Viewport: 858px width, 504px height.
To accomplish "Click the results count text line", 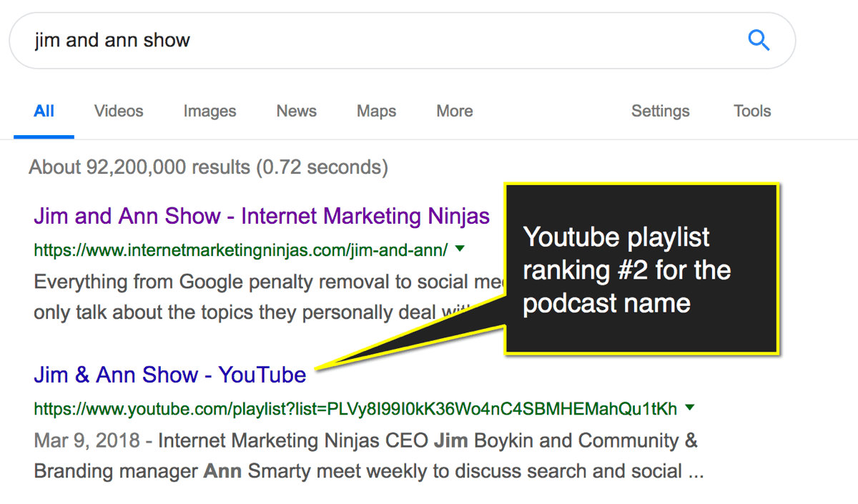I will pyautogui.click(x=209, y=167).
